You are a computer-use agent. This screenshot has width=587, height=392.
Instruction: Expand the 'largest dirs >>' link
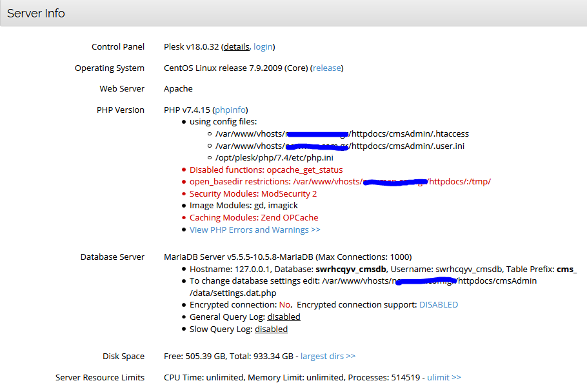pyautogui.click(x=328, y=357)
